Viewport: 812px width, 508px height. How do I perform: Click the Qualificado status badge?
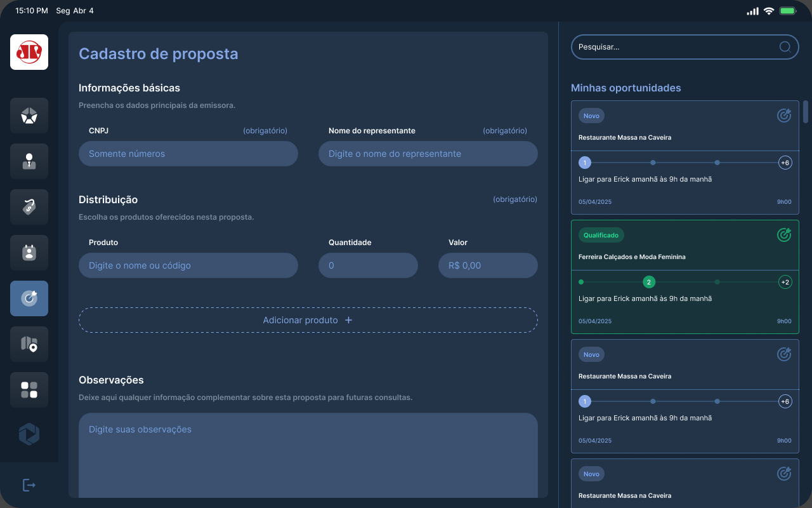[x=601, y=235]
